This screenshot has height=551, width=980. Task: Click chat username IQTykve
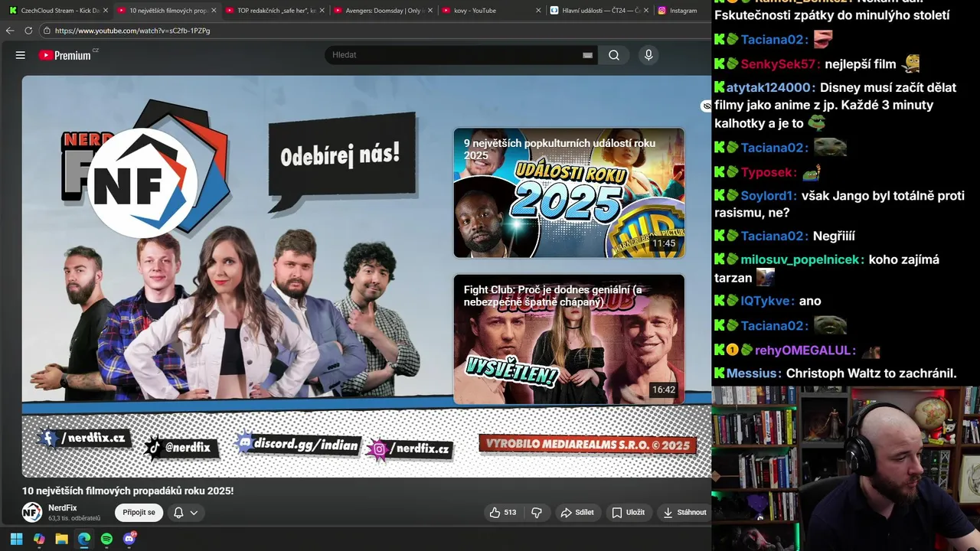pyautogui.click(x=768, y=302)
